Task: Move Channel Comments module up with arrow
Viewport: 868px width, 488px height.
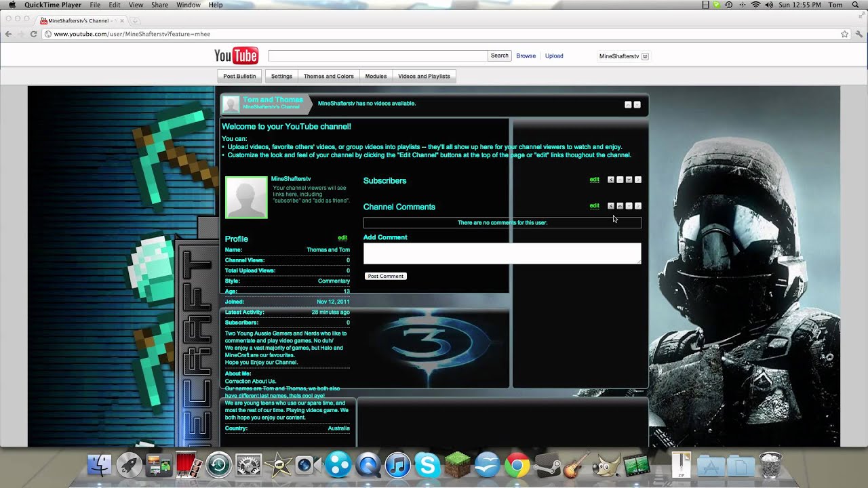Action: pyautogui.click(x=620, y=206)
